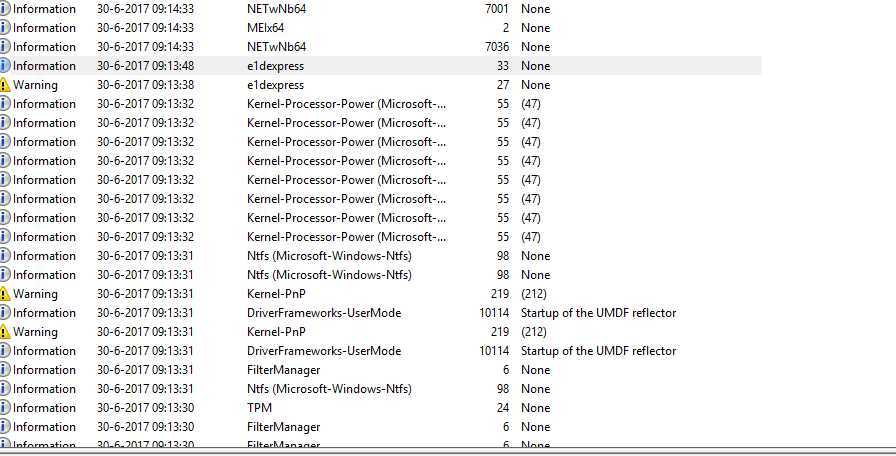896x456 pixels.
Task: Select the upper "Startup of the UMDF reflector" text
Action: (x=598, y=313)
